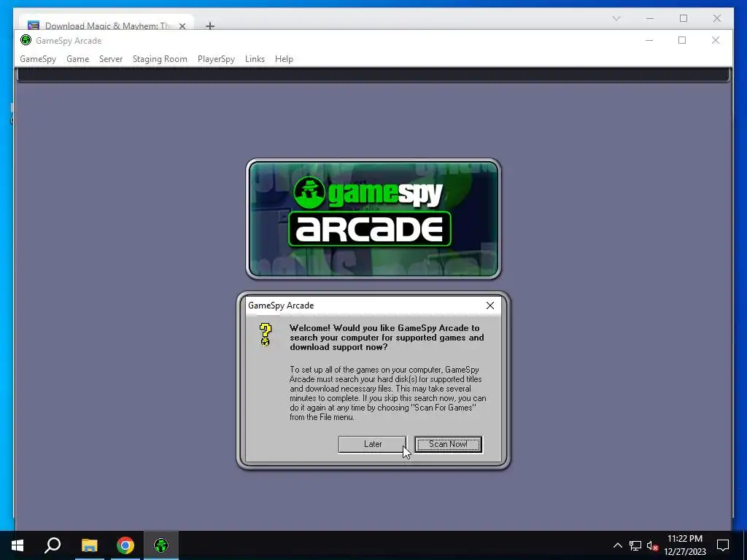Viewport: 747px width, 560px height.
Task: Open the Server menu
Action: tap(111, 59)
